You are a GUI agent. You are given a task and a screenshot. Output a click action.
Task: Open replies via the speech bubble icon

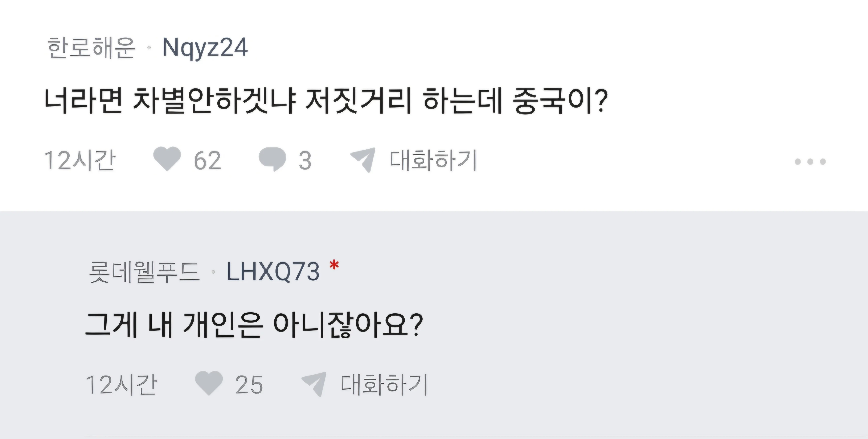pyautogui.click(x=272, y=159)
